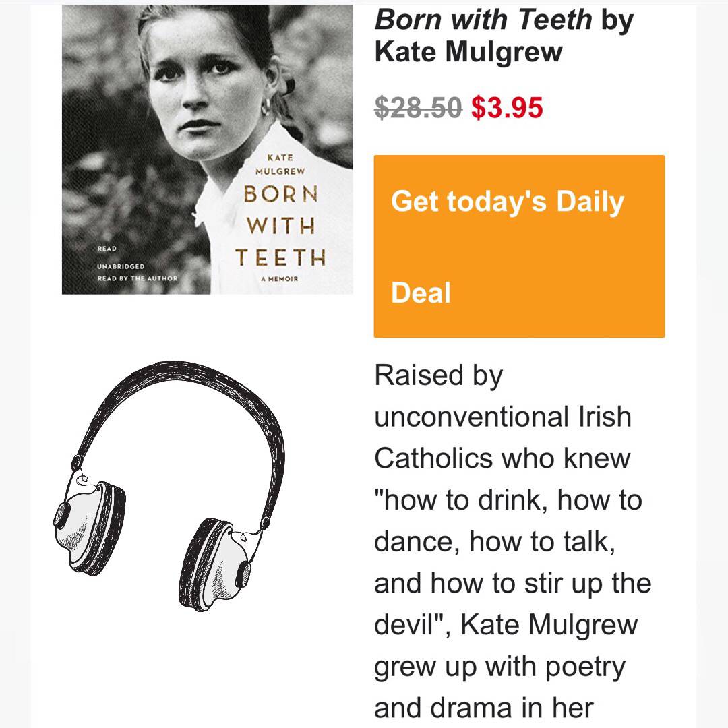Image resolution: width=728 pixels, height=728 pixels.
Task: Click the Get today's Daily Deal button
Action: coord(519,247)
